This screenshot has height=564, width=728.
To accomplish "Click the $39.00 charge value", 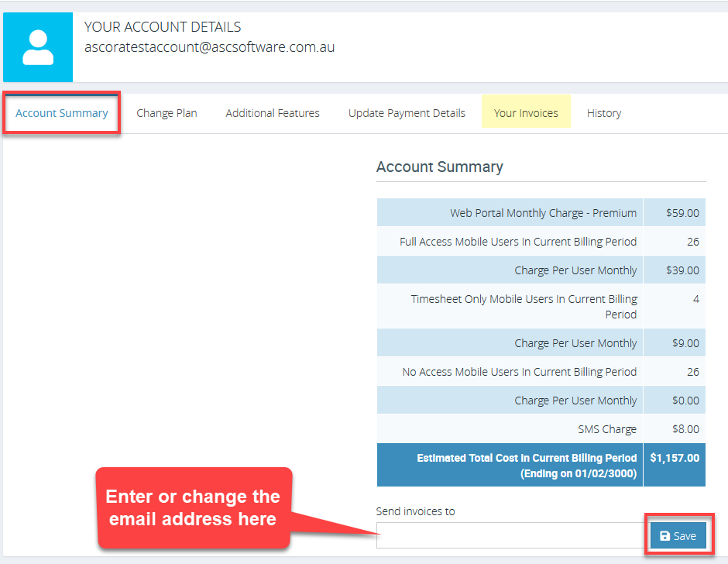I will pyautogui.click(x=682, y=270).
